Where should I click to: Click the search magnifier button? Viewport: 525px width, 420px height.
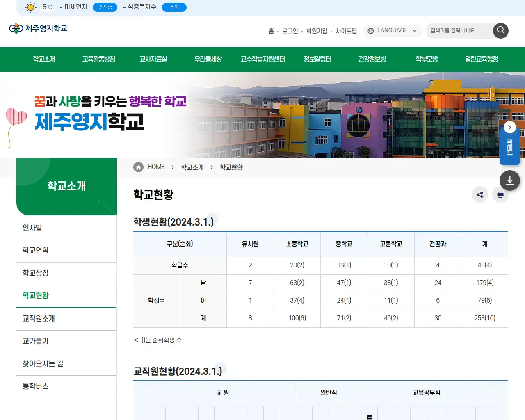coord(500,30)
